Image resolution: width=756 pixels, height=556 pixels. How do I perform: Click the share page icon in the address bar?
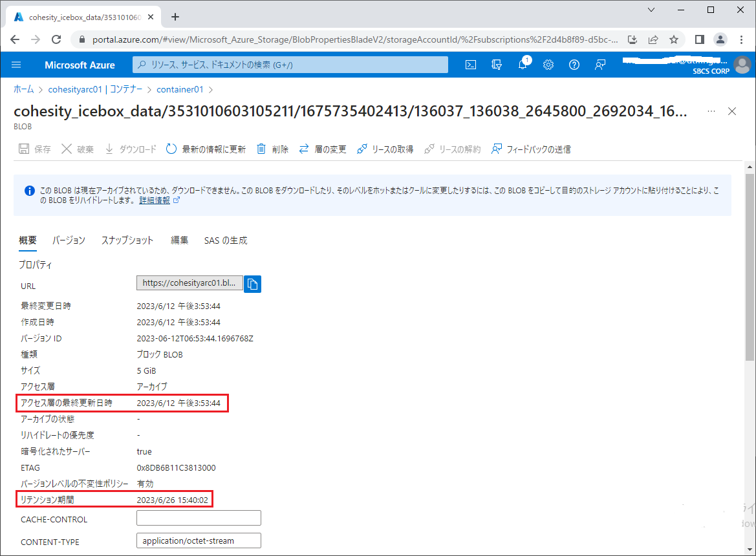pos(653,39)
